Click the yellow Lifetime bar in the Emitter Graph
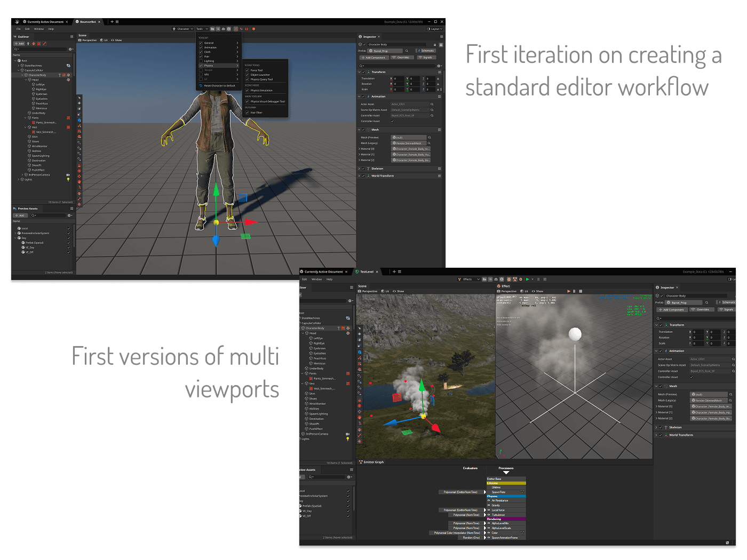 point(506,483)
